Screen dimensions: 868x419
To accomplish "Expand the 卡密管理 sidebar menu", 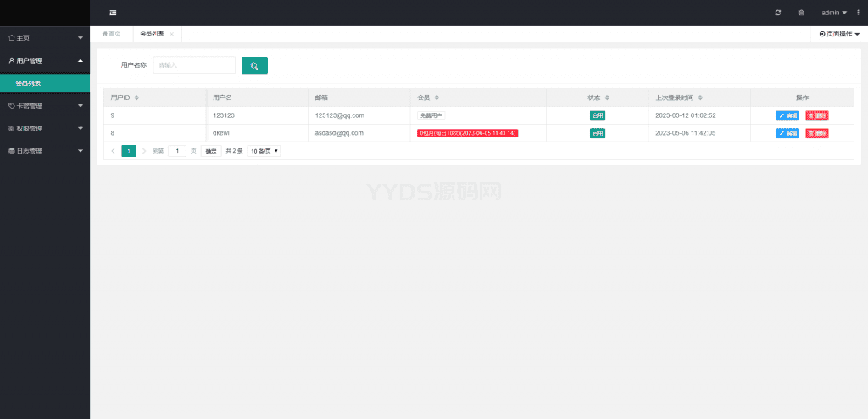I will point(45,105).
